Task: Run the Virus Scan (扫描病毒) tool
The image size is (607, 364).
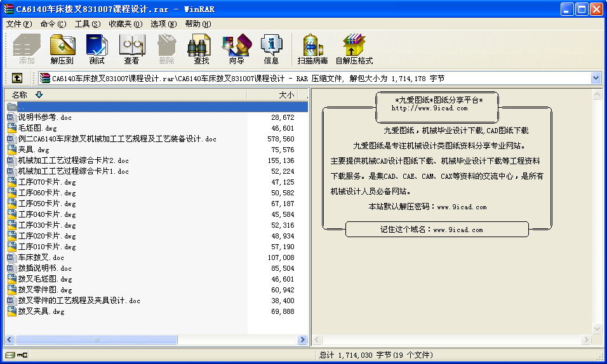Action: tap(312, 49)
